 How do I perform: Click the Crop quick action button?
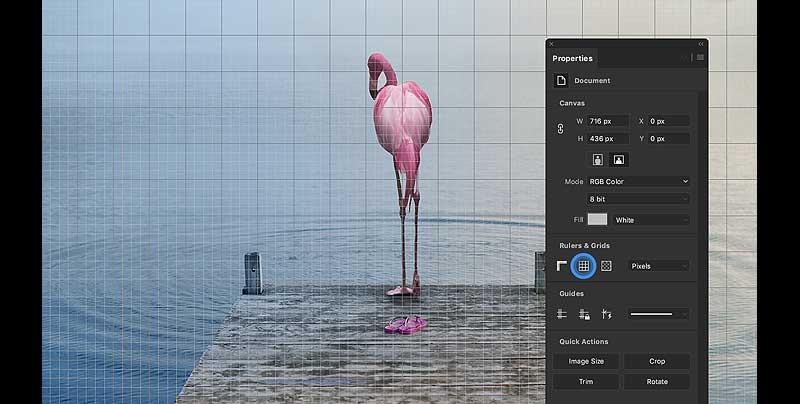tap(657, 361)
